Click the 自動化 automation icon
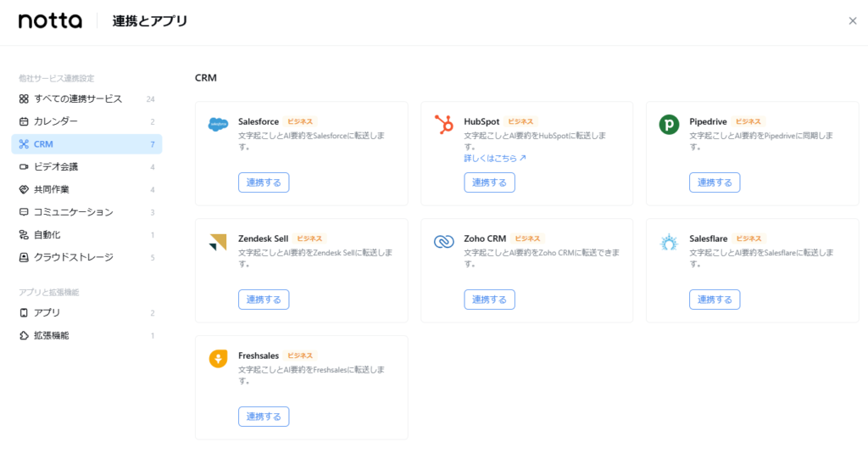This screenshot has height=465, width=868. [24, 235]
